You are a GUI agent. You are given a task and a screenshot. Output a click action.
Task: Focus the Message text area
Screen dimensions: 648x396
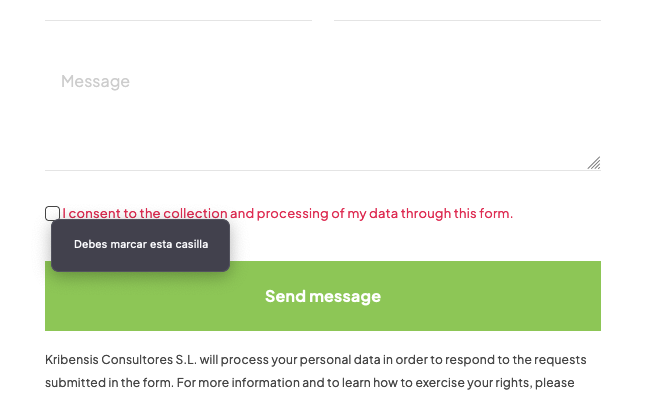click(x=323, y=111)
